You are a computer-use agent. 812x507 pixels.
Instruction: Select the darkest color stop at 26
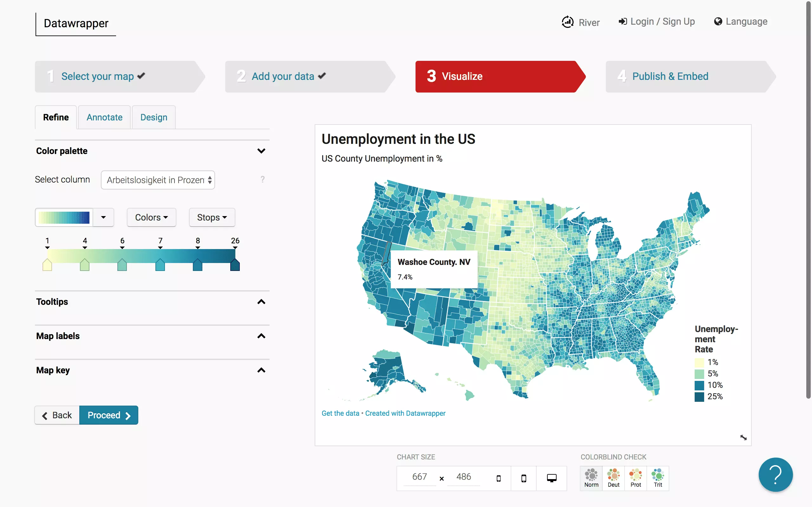click(235, 265)
